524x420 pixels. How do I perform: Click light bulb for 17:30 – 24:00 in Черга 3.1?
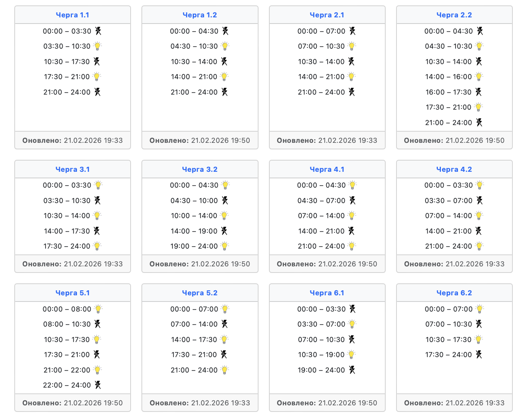(x=97, y=246)
